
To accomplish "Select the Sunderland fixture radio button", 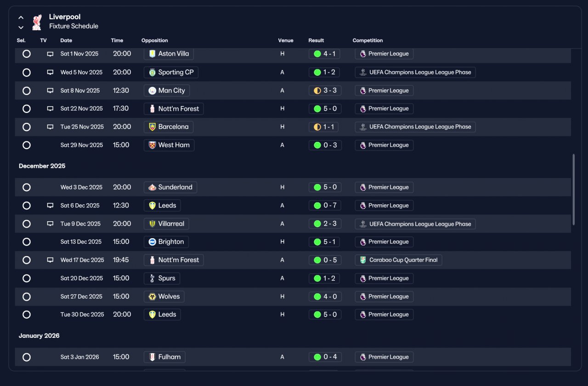I will [x=27, y=187].
